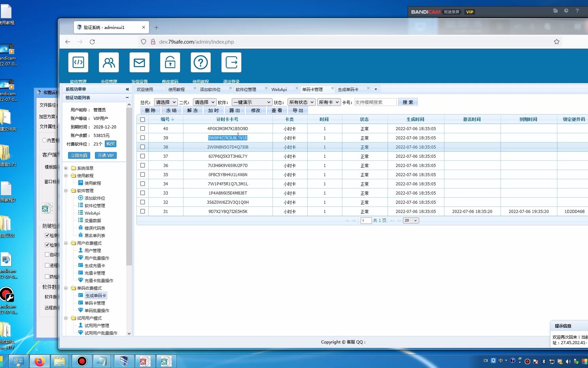Screen dimensions: 588x368
Task: Open file explorer from the taskbar
Action: (x=60, y=361)
